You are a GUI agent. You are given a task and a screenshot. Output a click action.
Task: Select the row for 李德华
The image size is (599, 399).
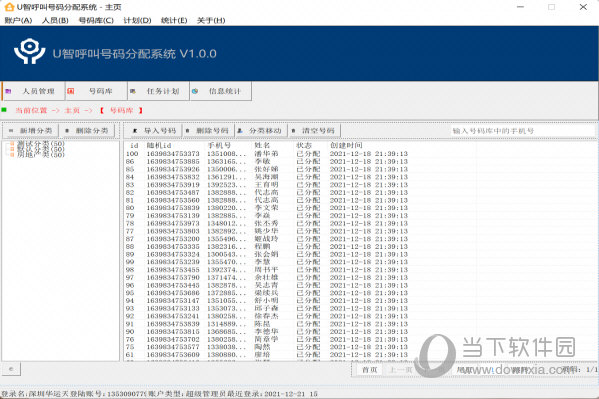pyautogui.click(x=267, y=331)
